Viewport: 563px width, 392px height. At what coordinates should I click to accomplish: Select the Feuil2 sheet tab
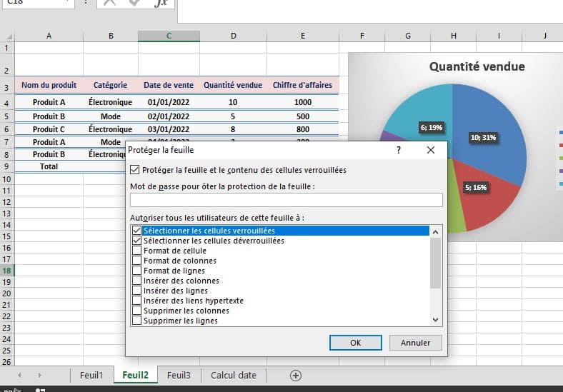pos(135,375)
